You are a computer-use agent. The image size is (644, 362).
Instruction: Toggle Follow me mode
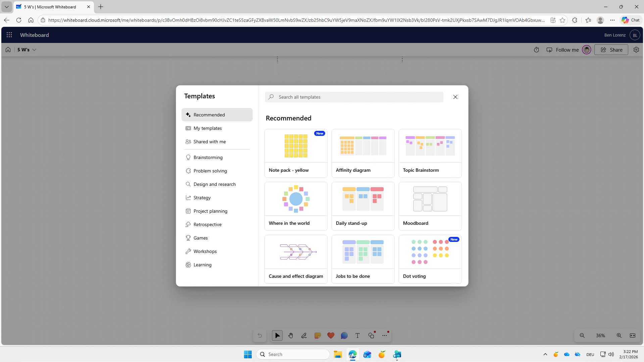[563, 50]
